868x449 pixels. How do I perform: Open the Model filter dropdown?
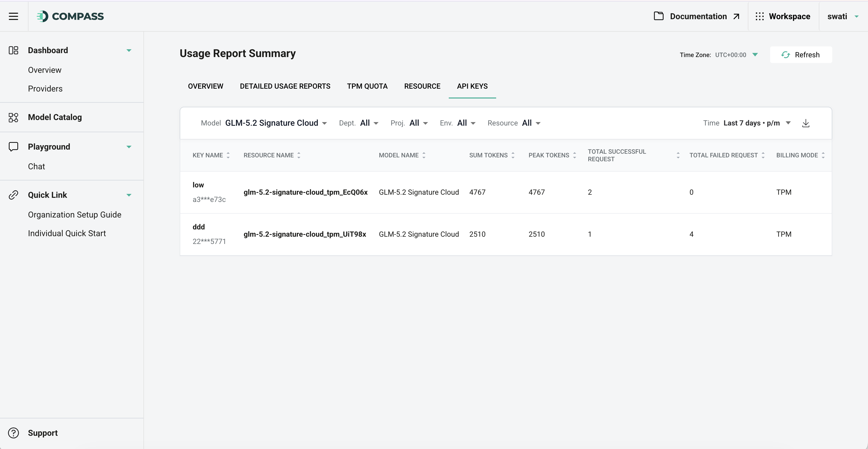point(276,123)
